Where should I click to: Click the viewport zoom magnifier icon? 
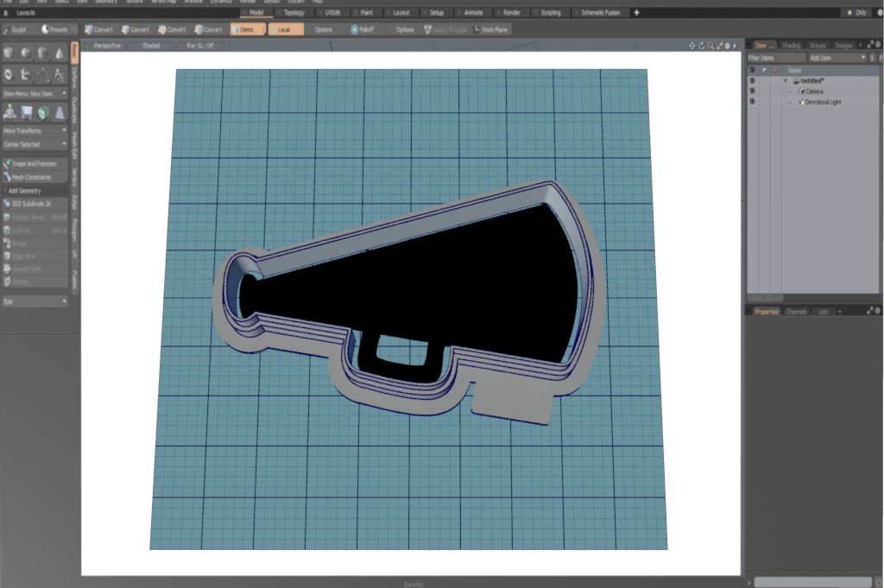point(710,45)
